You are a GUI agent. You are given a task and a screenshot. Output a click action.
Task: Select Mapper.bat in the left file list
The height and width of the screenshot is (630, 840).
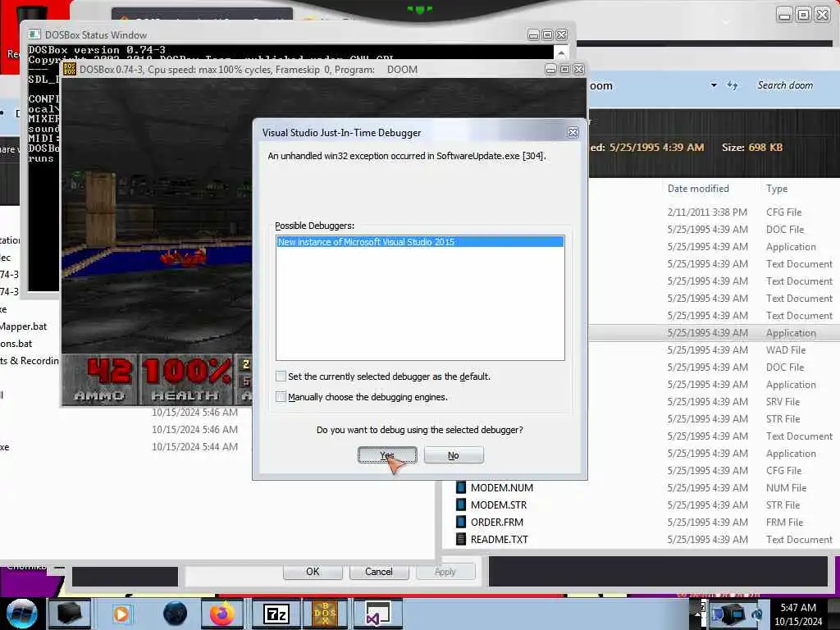tap(23, 326)
